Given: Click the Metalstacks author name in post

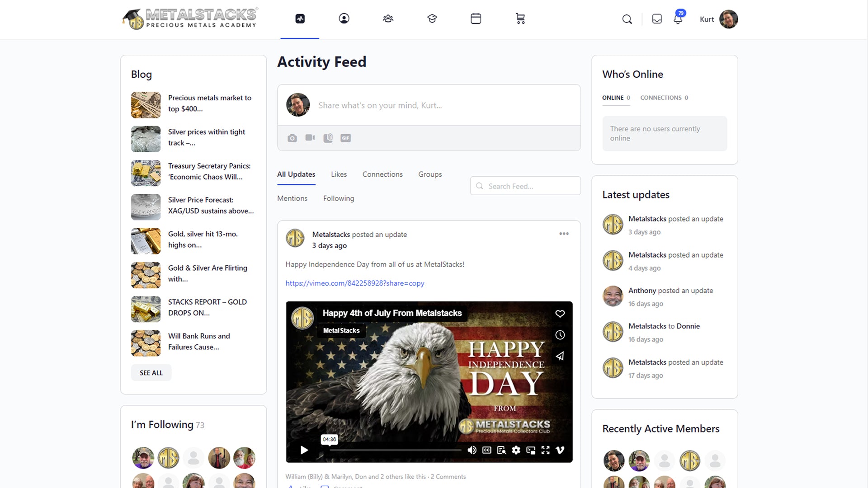Looking at the screenshot, I should 331,235.
